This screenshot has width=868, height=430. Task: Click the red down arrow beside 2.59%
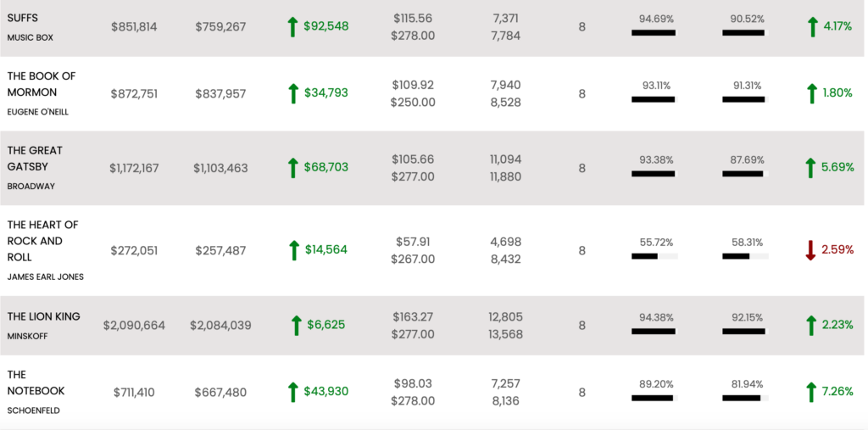pos(811,250)
